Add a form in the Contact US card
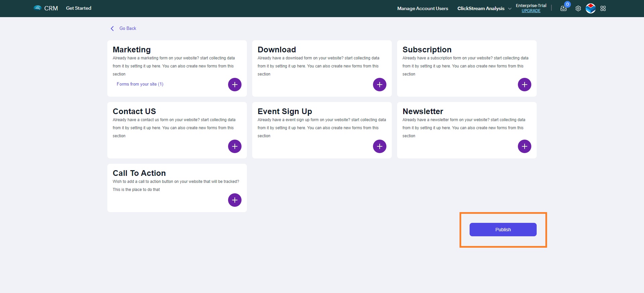 pyautogui.click(x=235, y=146)
